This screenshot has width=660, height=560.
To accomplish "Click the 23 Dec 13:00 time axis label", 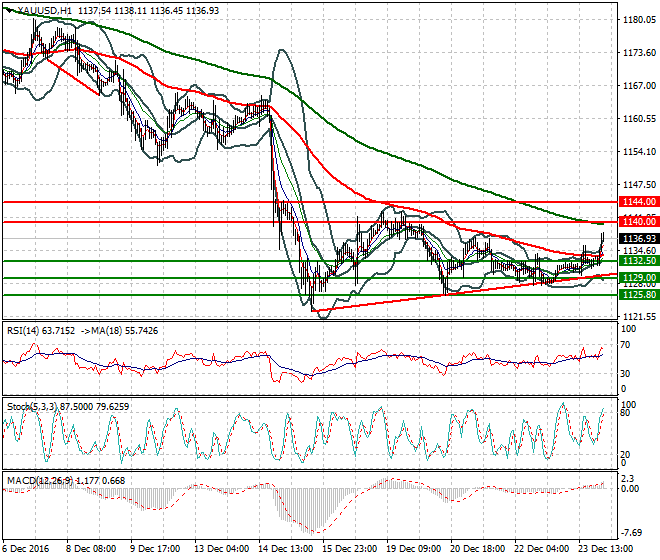I will [605, 549].
